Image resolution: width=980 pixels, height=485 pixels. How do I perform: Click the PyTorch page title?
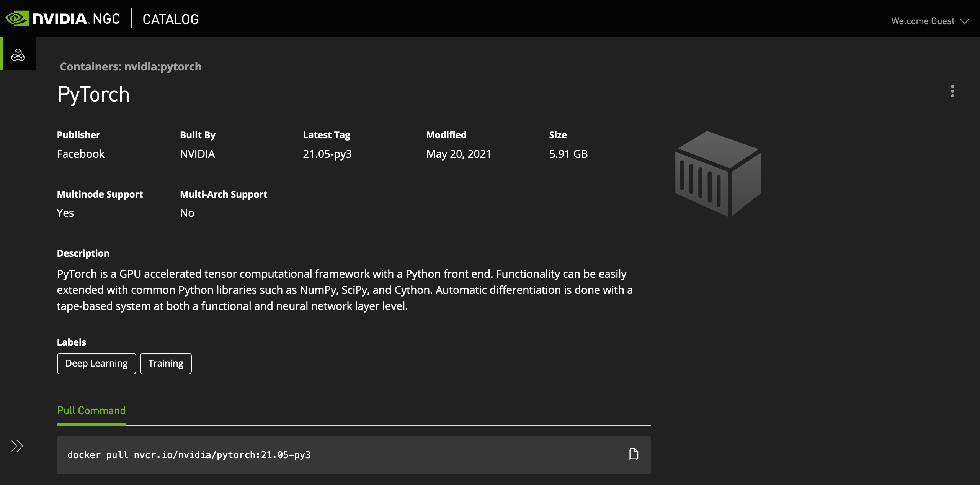click(x=93, y=94)
